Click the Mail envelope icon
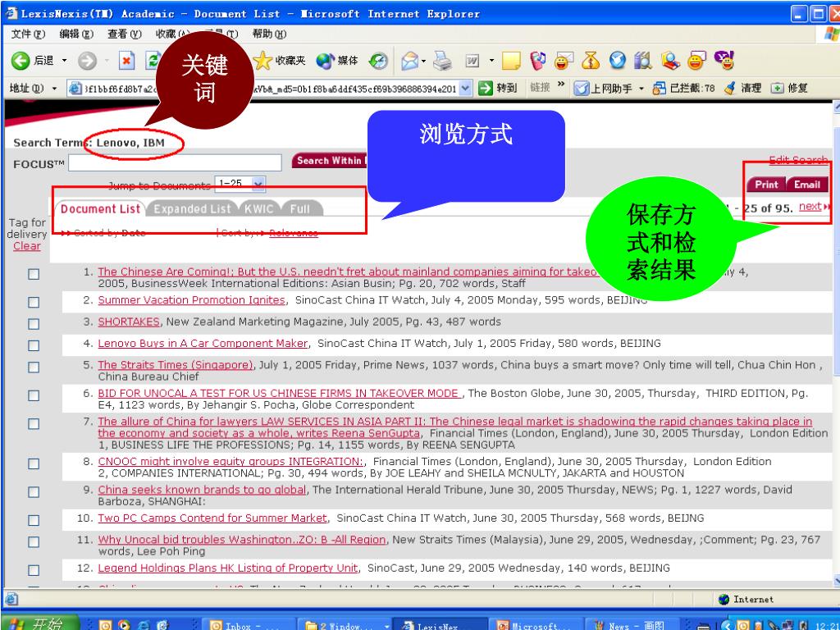This screenshot has width=840, height=630. pyautogui.click(x=410, y=61)
